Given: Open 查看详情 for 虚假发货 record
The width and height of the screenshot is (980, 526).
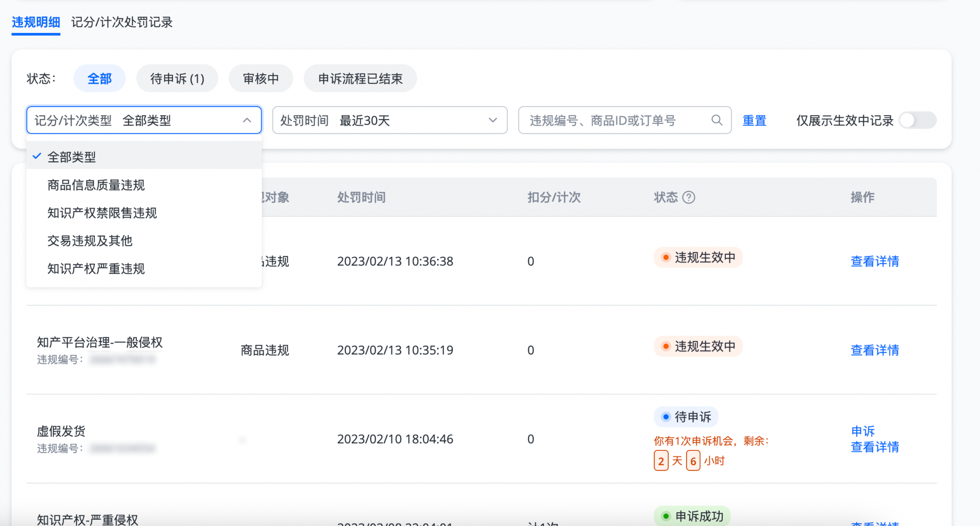Looking at the screenshot, I should (x=875, y=447).
